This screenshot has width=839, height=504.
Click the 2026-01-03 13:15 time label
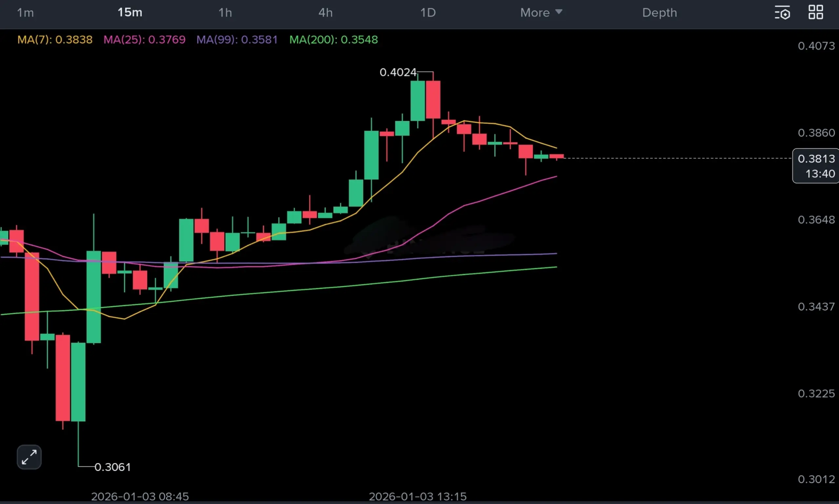pyautogui.click(x=418, y=496)
